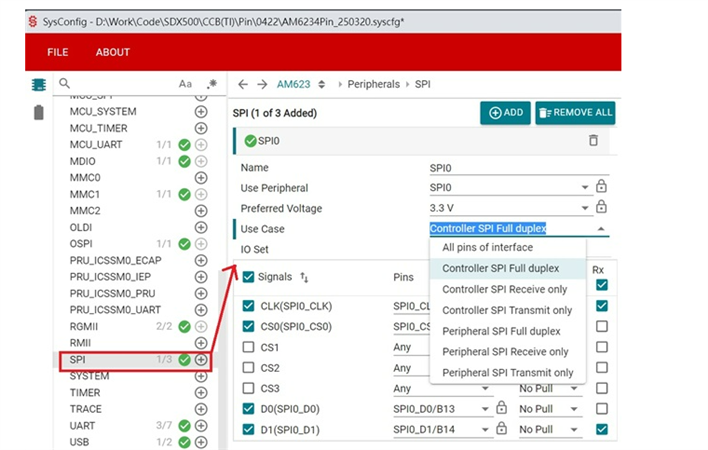Add another USB instance with plus
The height and width of the screenshot is (450, 708).
tap(201, 442)
